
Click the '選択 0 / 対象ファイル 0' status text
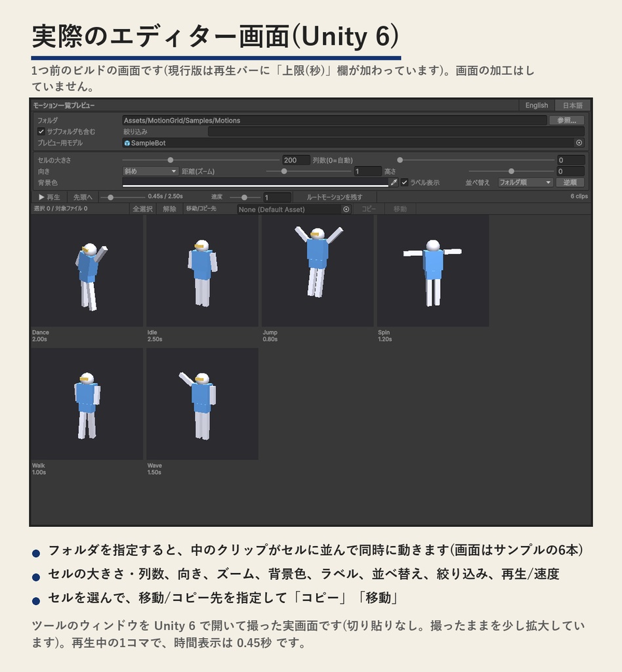click(x=60, y=209)
